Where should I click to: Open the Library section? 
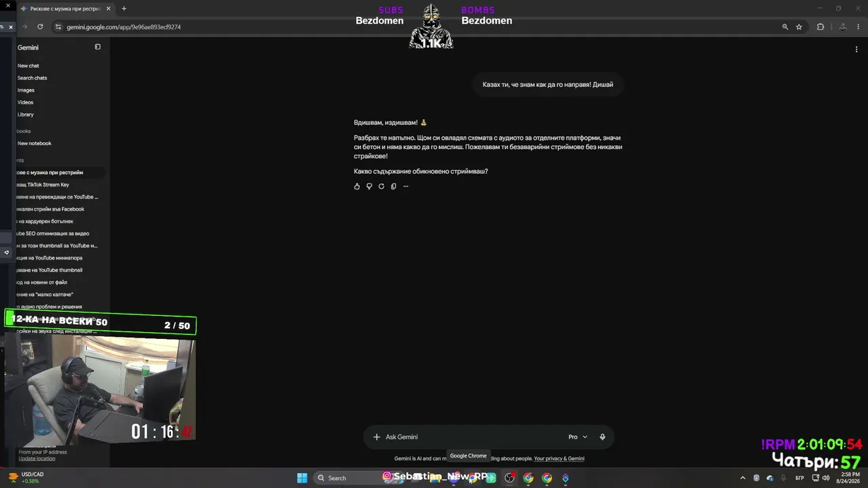tap(25, 115)
